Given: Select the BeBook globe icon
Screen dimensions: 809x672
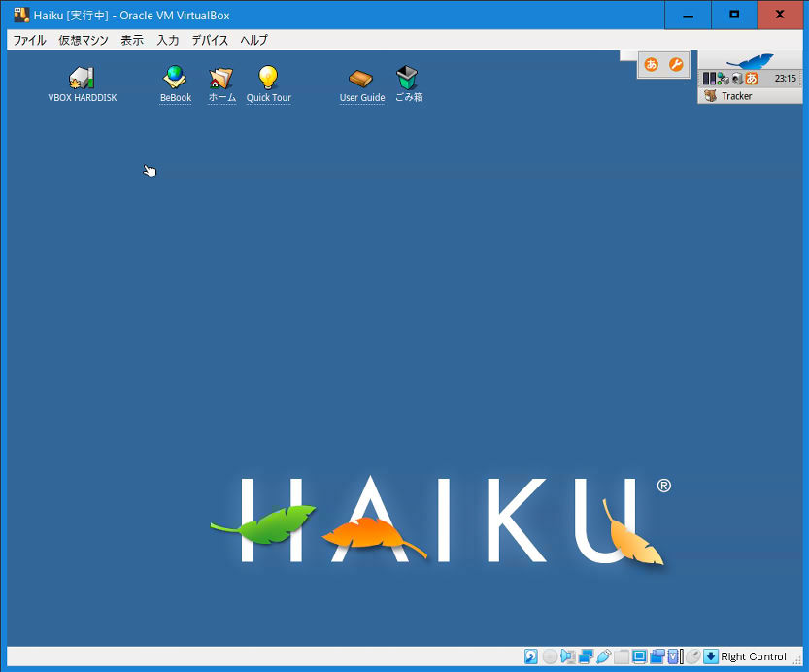Looking at the screenshot, I should (x=175, y=77).
